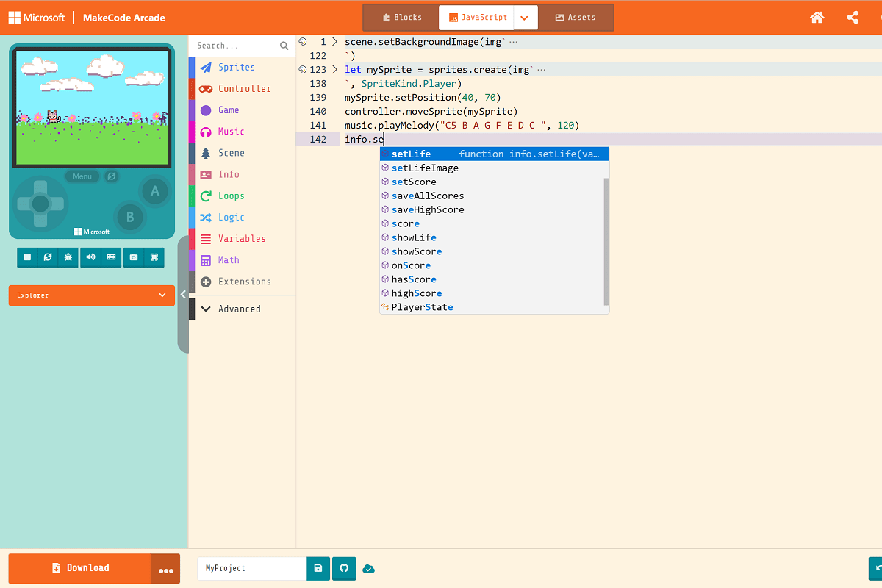Open the Variables category
882x588 pixels.
tap(243, 238)
